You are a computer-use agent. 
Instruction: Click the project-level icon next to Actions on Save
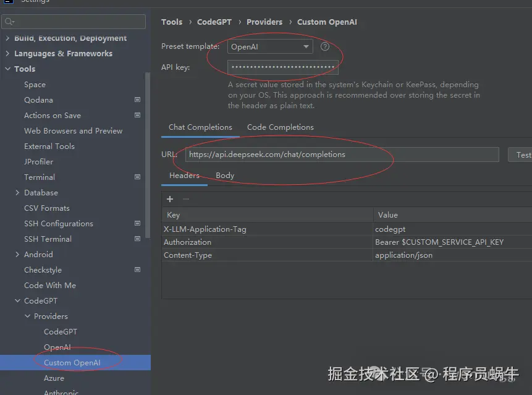[x=137, y=115]
